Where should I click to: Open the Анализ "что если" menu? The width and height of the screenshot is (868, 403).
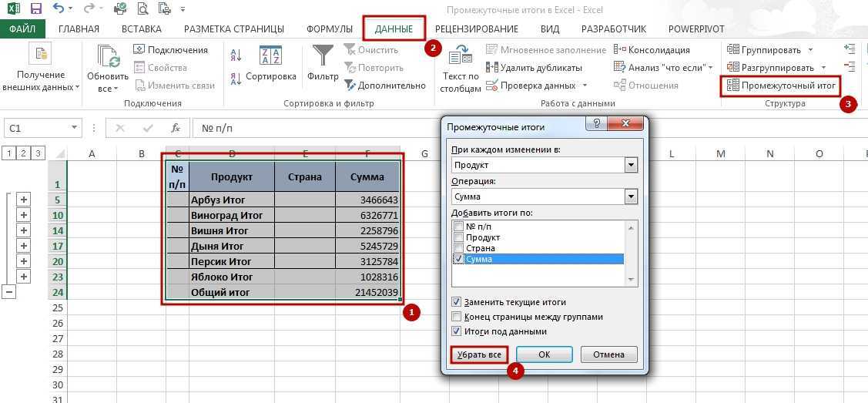point(664,68)
